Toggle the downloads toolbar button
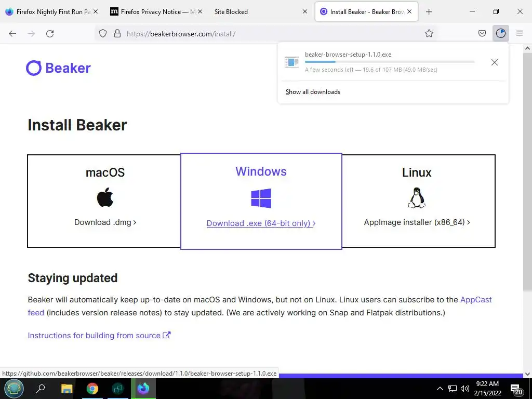The height and width of the screenshot is (399, 532). pyautogui.click(x=501, y=33)
